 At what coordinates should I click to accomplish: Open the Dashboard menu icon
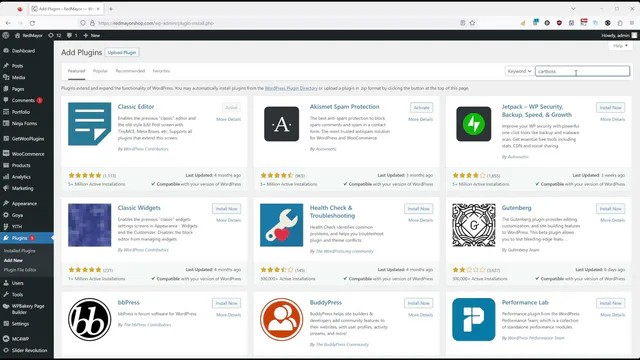pyautogui.click(x=6, y=51)
